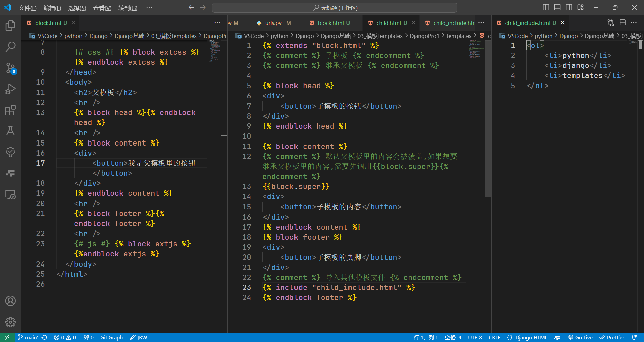Open language mode picker Django HTML

point(527,337)
